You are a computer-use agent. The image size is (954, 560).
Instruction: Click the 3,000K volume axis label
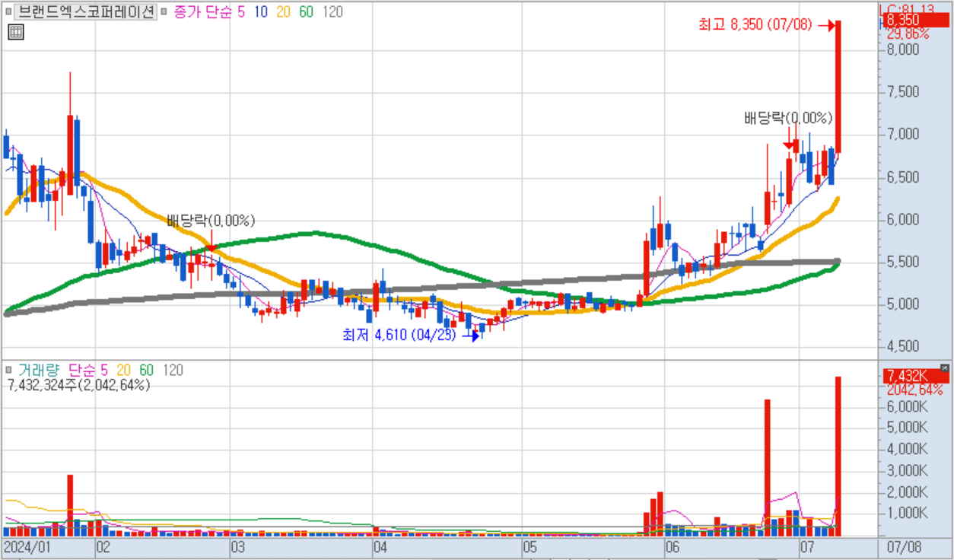click(x=907, y=471)
